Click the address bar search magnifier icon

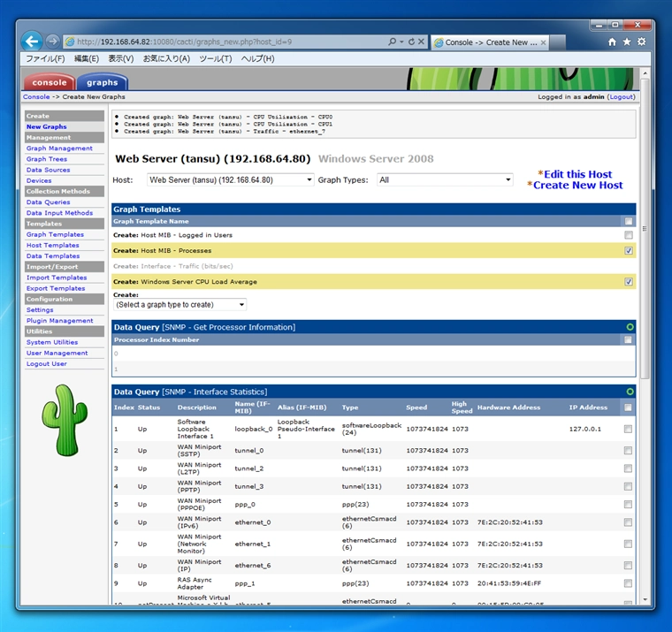click(x=392, y=42)
